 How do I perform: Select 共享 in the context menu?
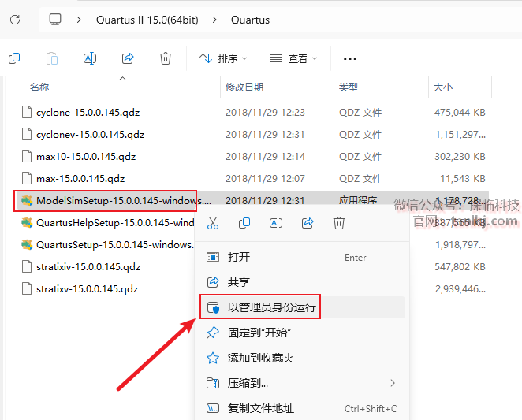tap(302, 282)
